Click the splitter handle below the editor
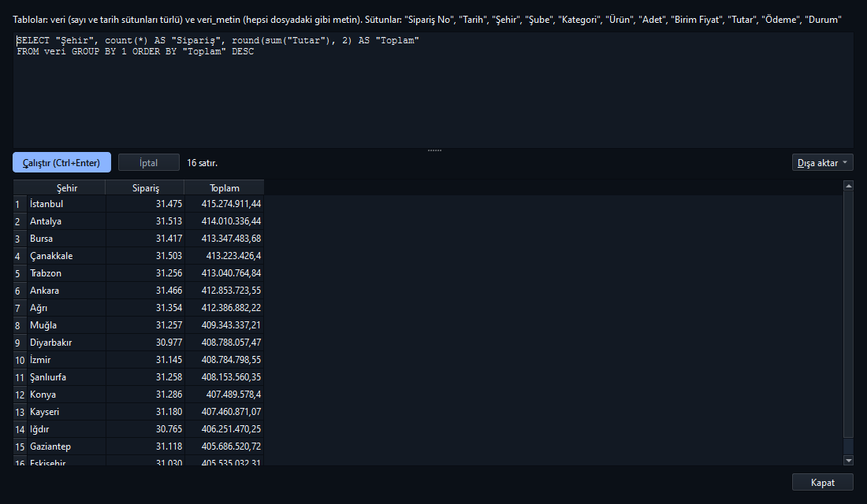 pos(434,150)
